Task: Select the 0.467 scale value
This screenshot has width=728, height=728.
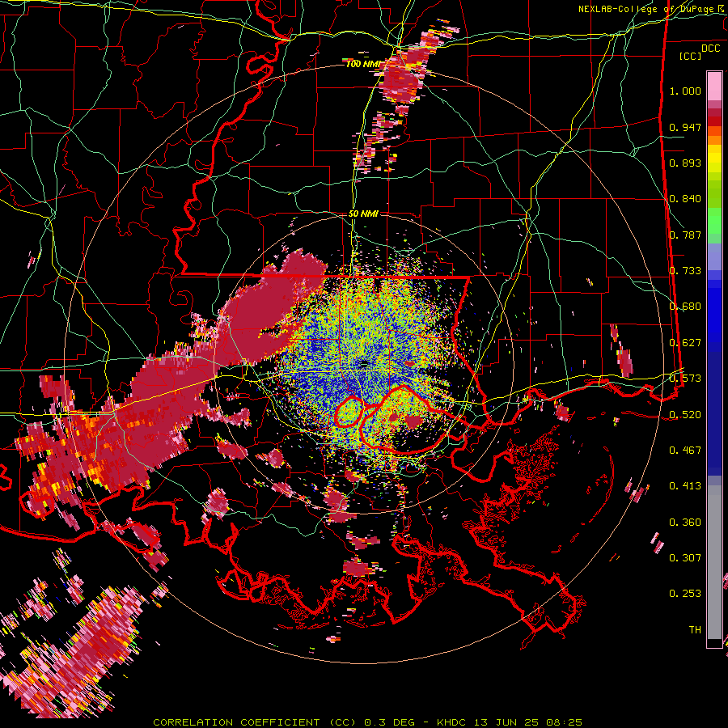Action: point(685,450)
